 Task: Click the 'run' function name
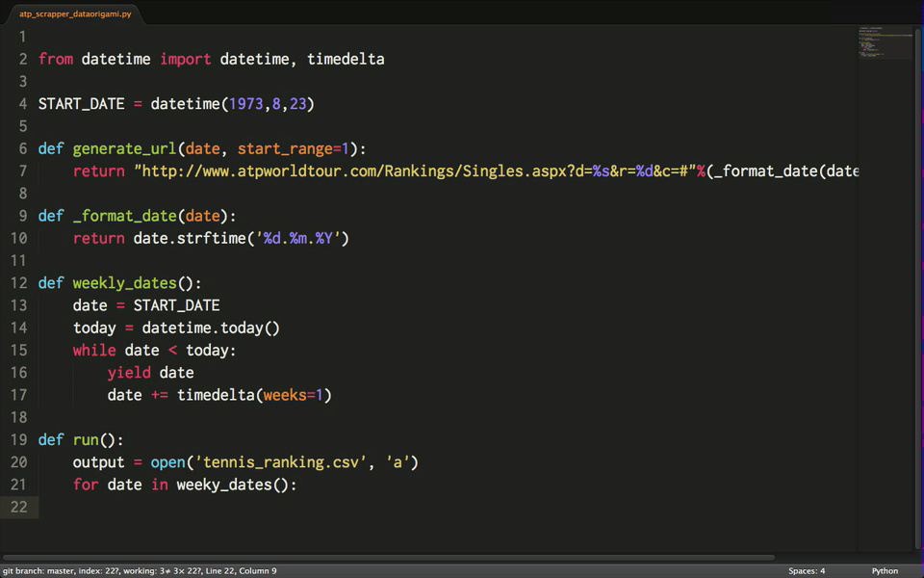click(x=86, y=440)
